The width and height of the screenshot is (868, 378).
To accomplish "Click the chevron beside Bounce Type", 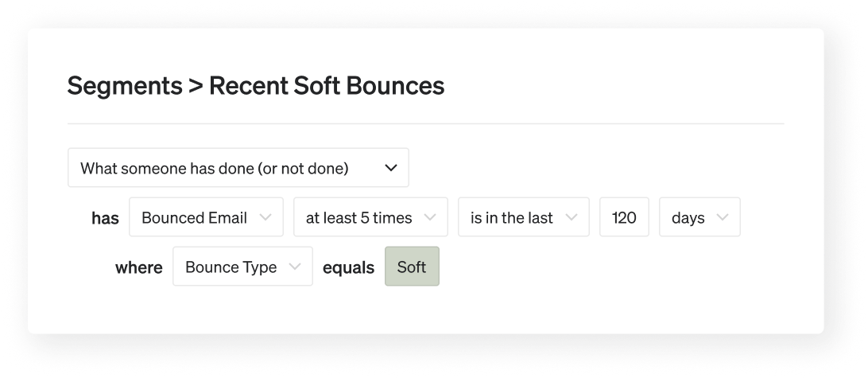I will tap(295, 267).
